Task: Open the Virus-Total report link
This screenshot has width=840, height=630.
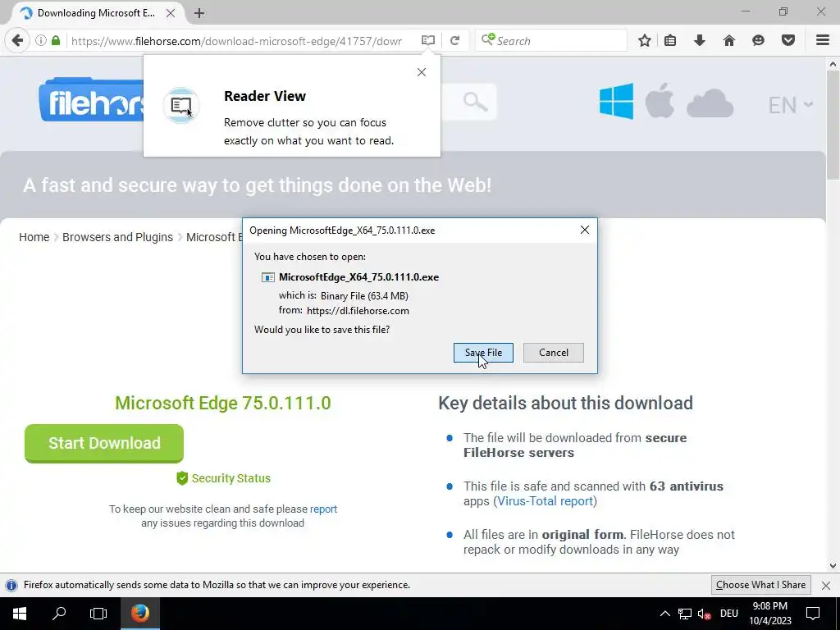Action: click(x=546, y=501)
